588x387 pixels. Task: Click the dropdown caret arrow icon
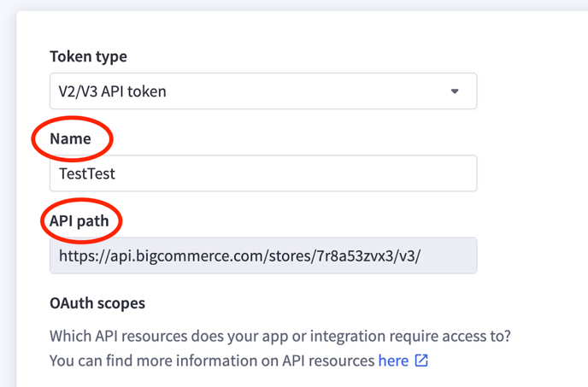455,91
